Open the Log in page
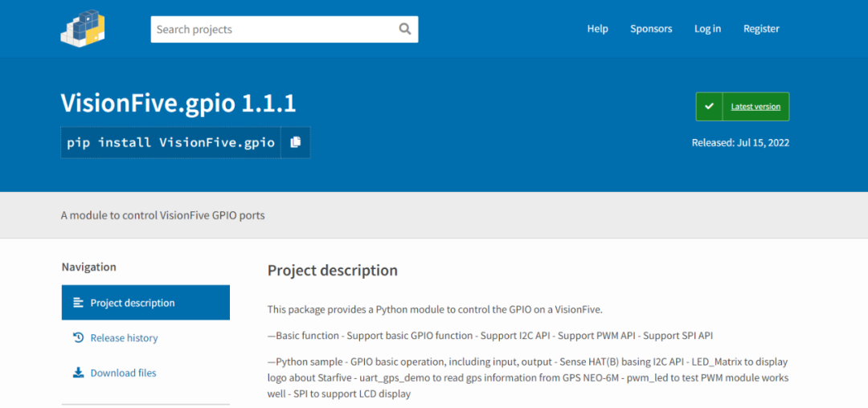868x408 pixels. point(707,29)
